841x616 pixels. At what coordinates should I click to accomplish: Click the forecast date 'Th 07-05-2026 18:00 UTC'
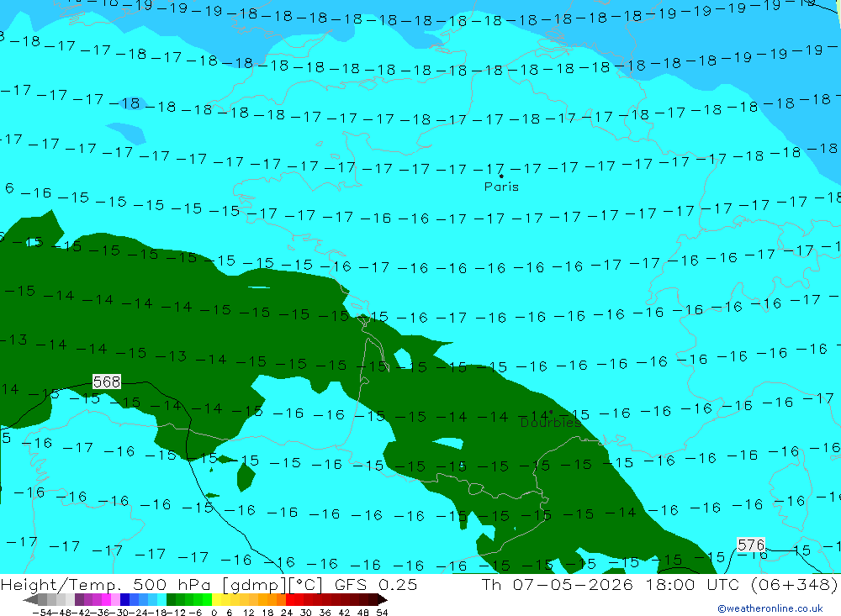611,584
